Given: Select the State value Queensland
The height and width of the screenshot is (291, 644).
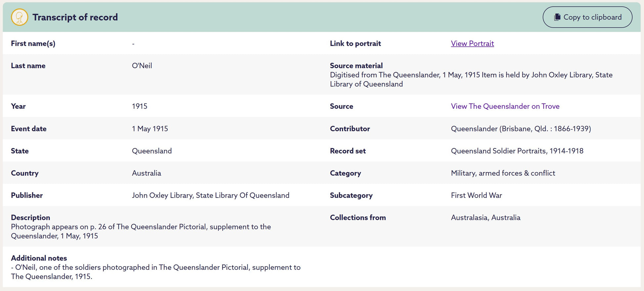Looking at the screenshot, I should [x=152, y=151].
